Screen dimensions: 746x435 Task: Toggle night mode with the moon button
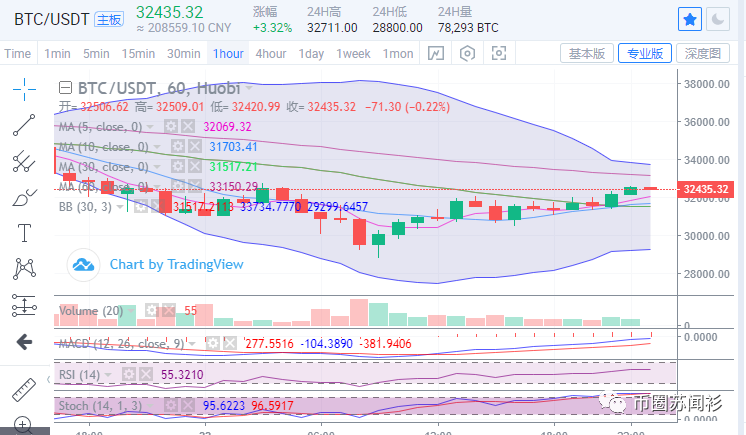tap(719, 18)
